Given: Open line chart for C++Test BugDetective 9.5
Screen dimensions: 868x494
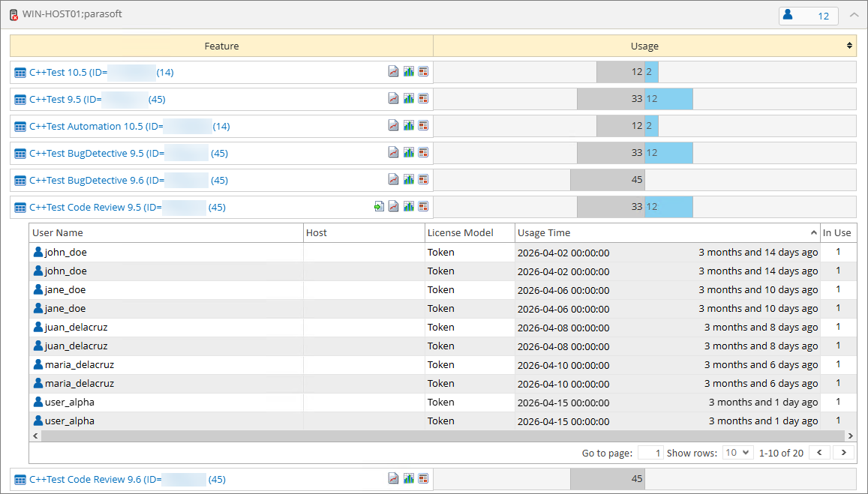Looking at the screenshot, I should 394,153.
